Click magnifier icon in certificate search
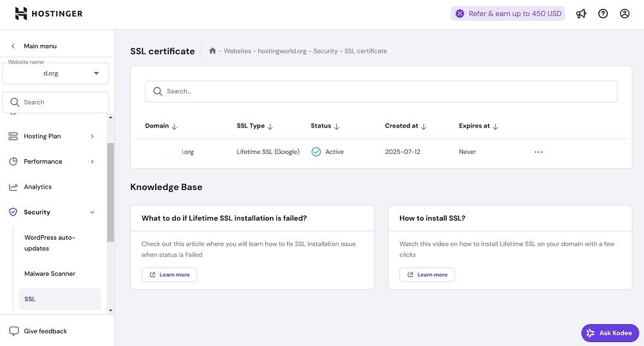Screen dimensions: 644x346 click(158, 91)
